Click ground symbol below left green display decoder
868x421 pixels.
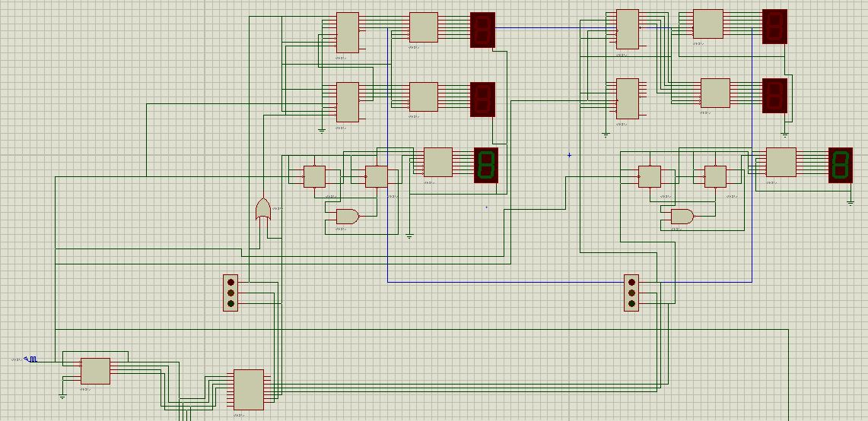click(x=409, y=236)
